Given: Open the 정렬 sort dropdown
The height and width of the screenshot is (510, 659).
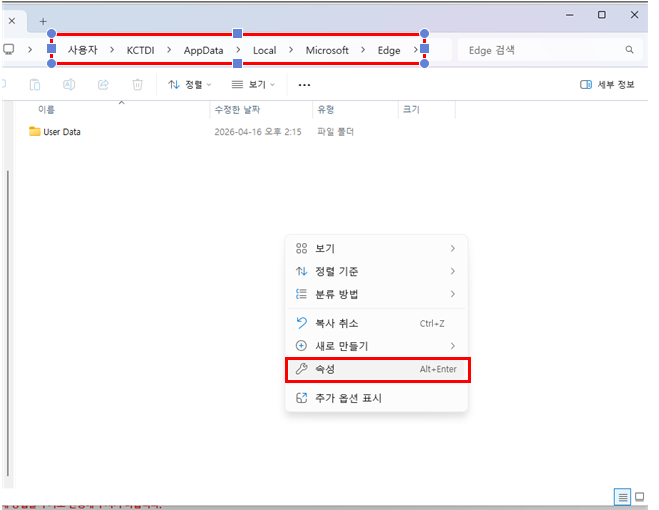Looking at the screenshot, I should (x=190, y=85).
